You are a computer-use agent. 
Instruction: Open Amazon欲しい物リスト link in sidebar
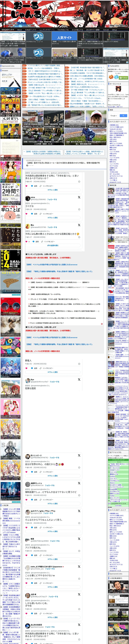pyautogui.click(x=115, y=107)
